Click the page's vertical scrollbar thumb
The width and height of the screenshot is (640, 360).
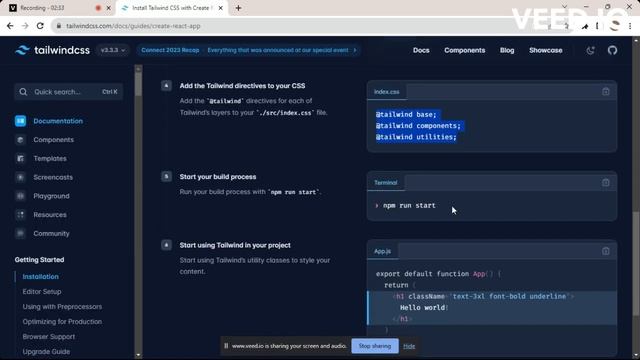(x=636, y=263)
